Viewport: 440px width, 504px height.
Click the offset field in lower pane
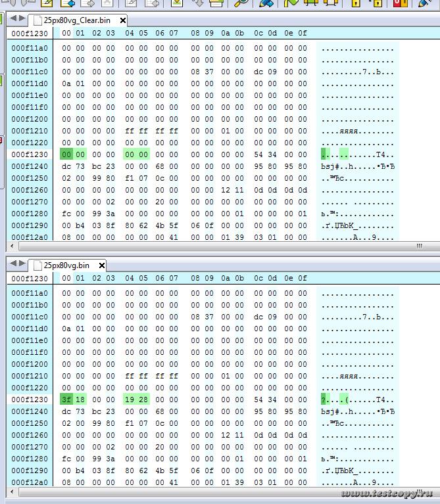coord(30,278)
